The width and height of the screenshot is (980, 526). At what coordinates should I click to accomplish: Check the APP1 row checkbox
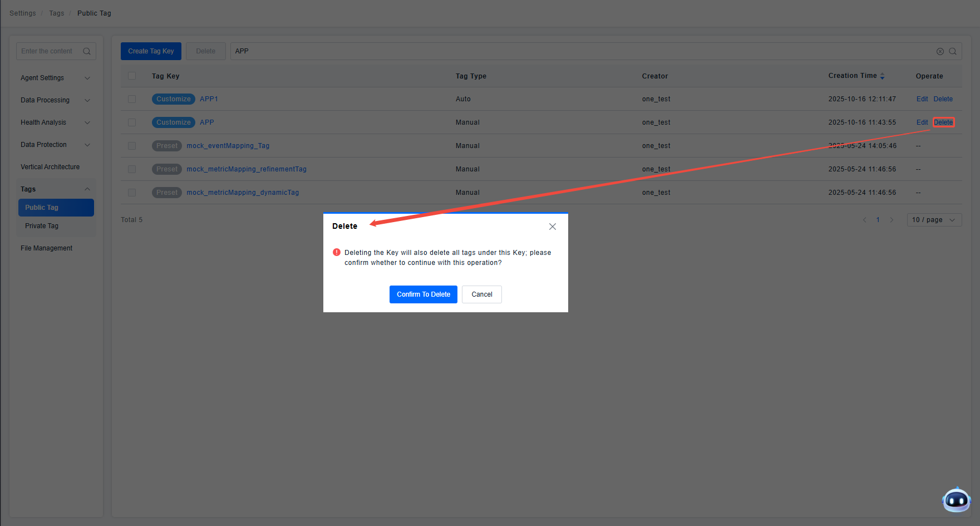click(132, 99)
